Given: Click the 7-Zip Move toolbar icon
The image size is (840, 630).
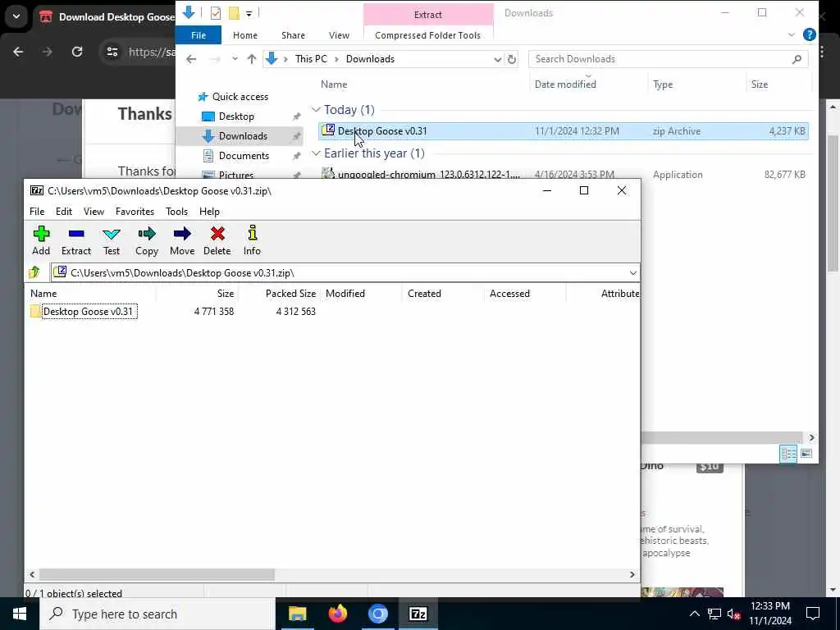Looking at the screenshot, I should pos(182,240).
